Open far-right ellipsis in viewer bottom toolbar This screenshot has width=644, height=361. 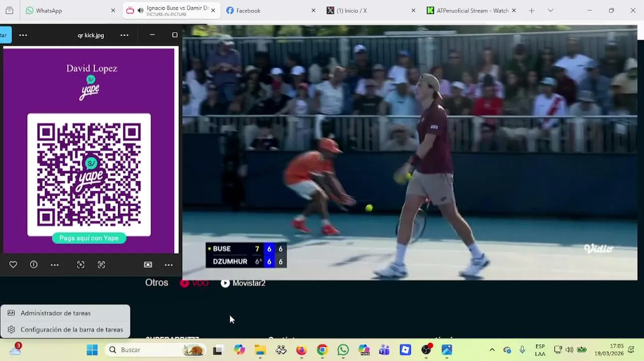pyautogui.click(x=169, y=265)
